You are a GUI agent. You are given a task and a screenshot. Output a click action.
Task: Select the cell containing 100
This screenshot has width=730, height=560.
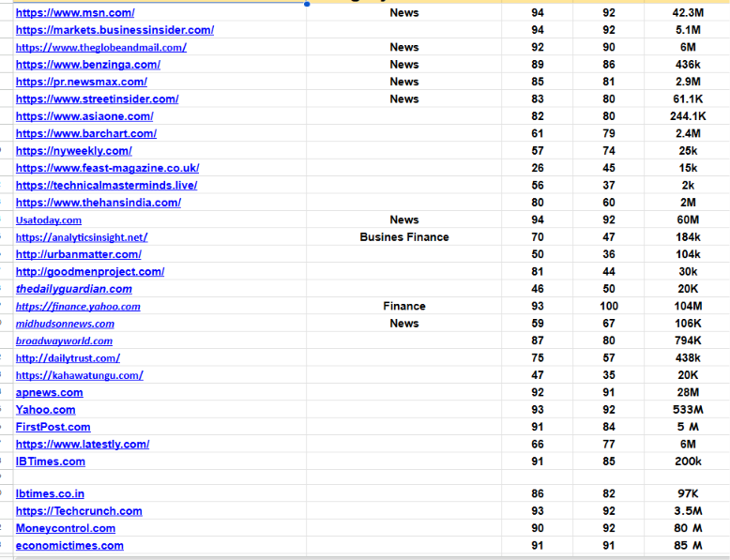click(608, 306)
